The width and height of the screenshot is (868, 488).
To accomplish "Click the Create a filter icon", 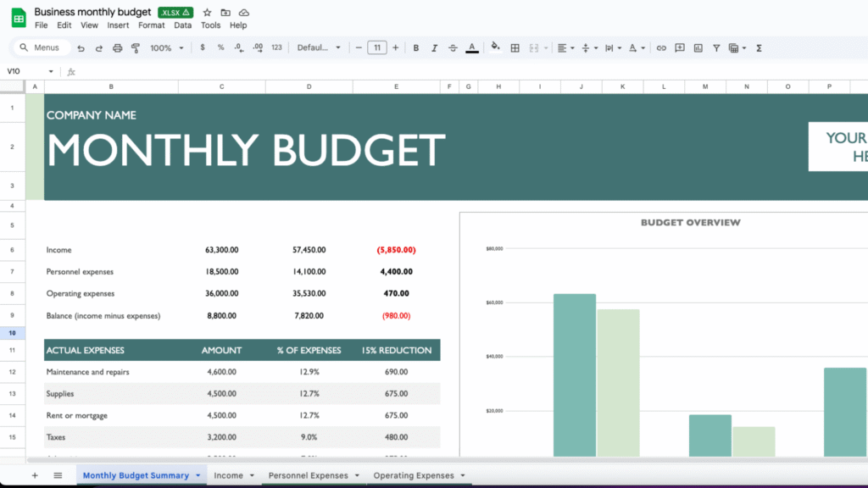I will 716,48.
